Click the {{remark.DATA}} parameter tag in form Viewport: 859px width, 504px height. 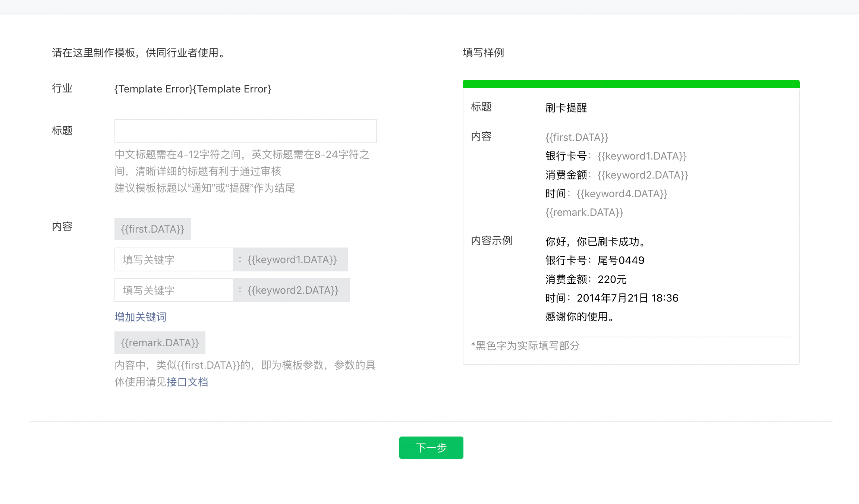(x=160, y=343)
